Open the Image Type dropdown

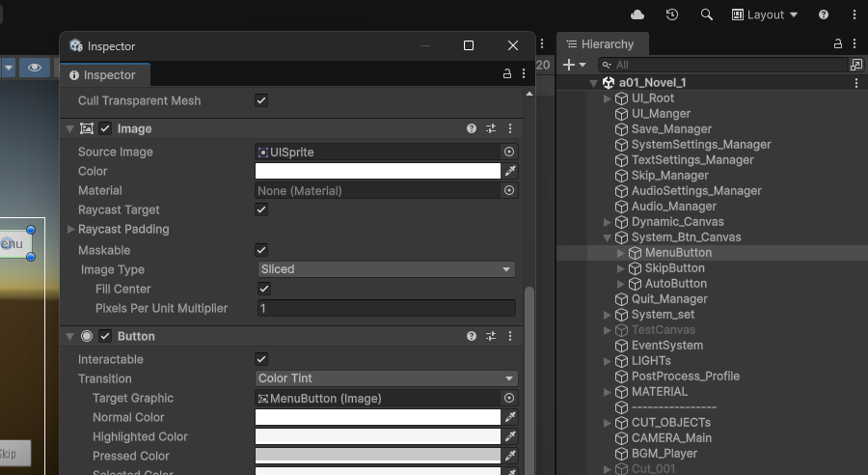tap(386, 269)
